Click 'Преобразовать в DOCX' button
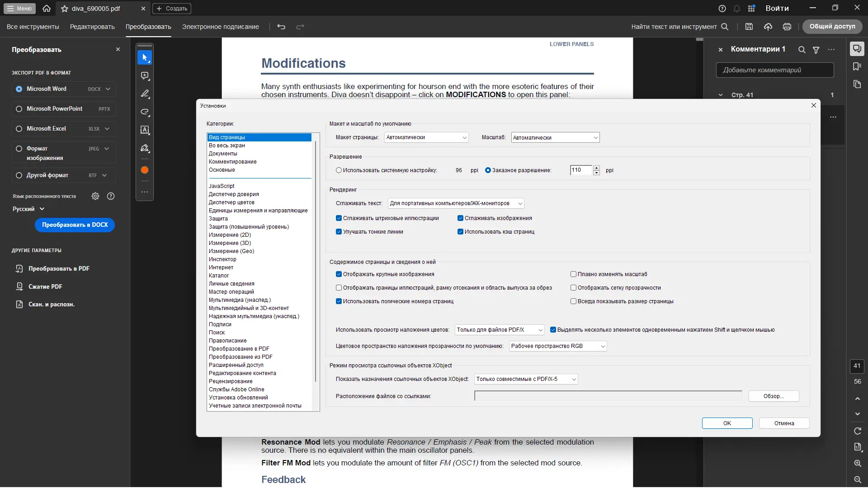Viewport: 868px width, 488px height. [x=75, y=225]
